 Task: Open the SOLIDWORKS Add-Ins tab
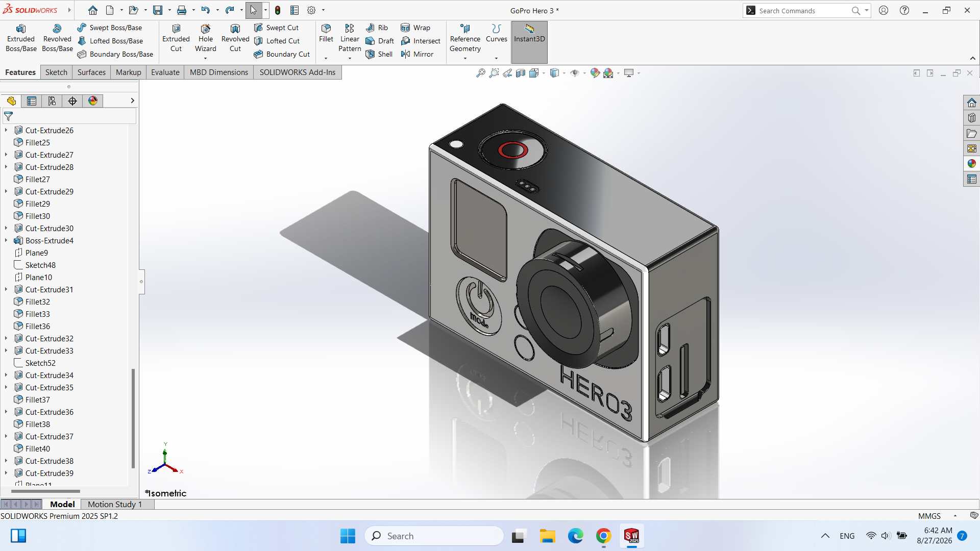298,72
